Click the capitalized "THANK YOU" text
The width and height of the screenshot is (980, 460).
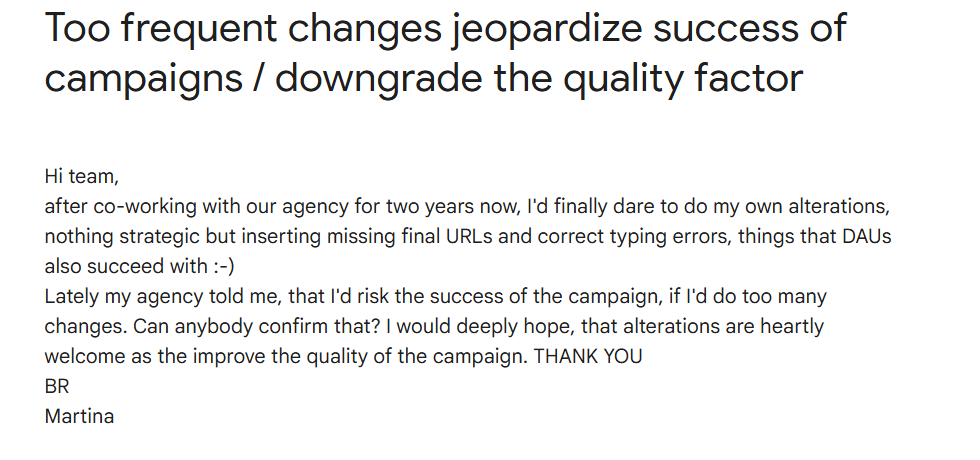tap(589, 357)
